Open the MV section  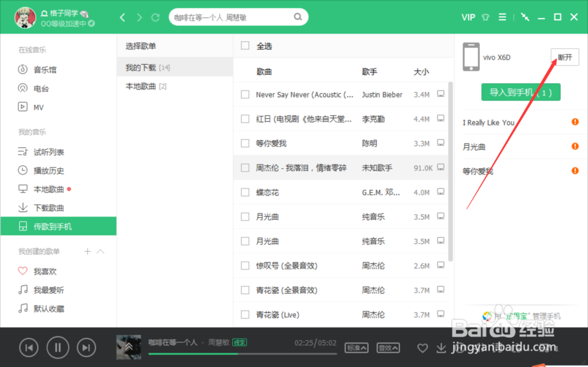[x=38, y=106]
